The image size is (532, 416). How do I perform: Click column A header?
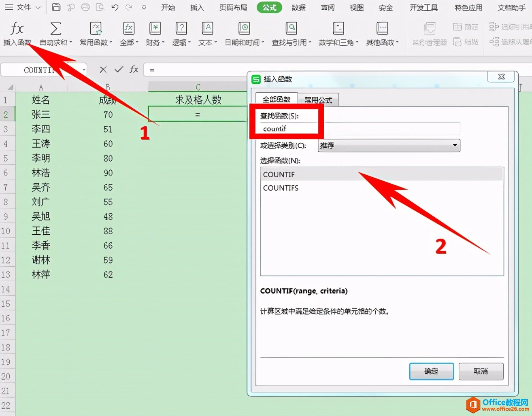(x=41, y=87)
